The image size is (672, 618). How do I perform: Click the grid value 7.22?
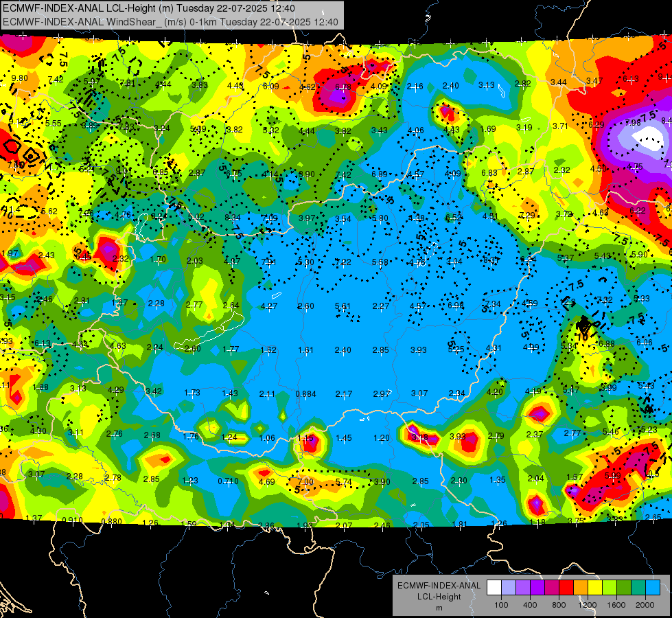343,262
